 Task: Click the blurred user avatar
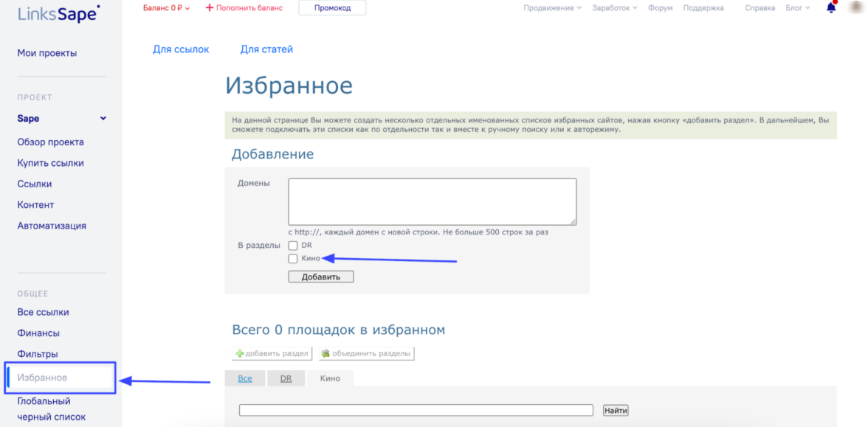point(856,7)
